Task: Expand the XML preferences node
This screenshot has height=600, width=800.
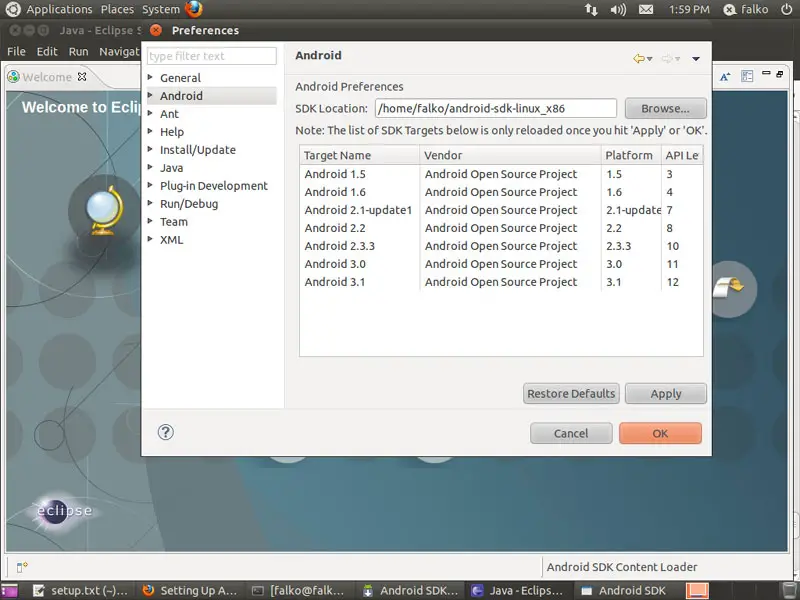Action: [150, 239]
